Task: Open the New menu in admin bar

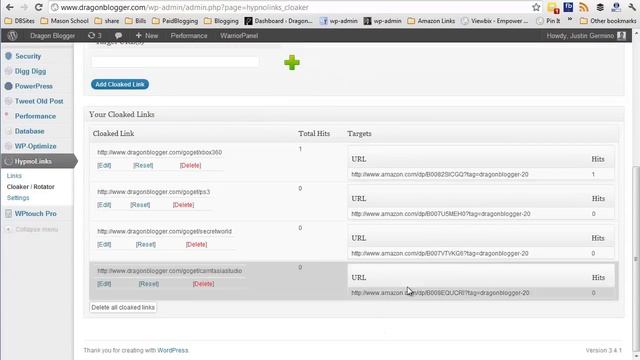Action: (x=147, y=36)
